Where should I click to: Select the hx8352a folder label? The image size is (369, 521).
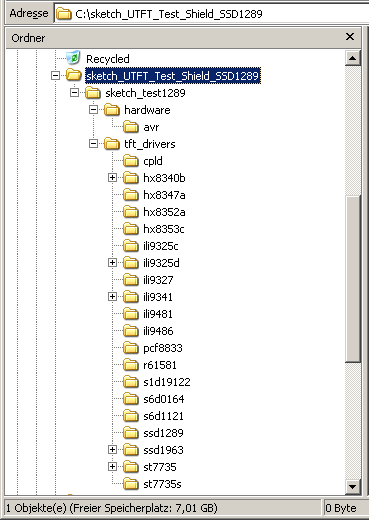coord(164,212)
